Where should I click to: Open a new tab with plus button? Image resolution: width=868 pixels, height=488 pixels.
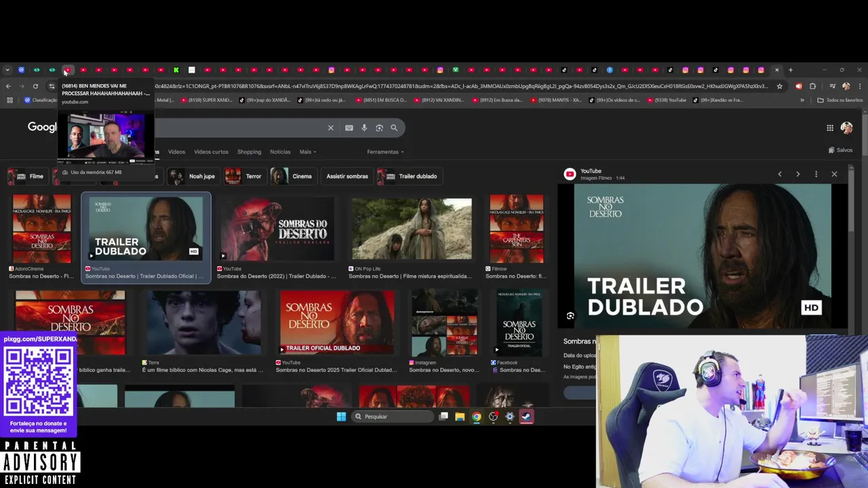[x=790, y=70]
